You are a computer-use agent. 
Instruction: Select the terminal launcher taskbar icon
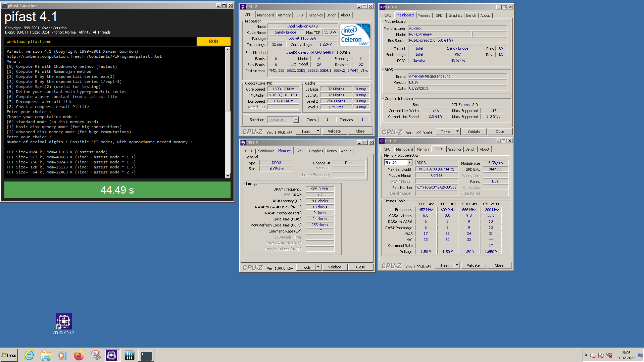coord(146,355)
